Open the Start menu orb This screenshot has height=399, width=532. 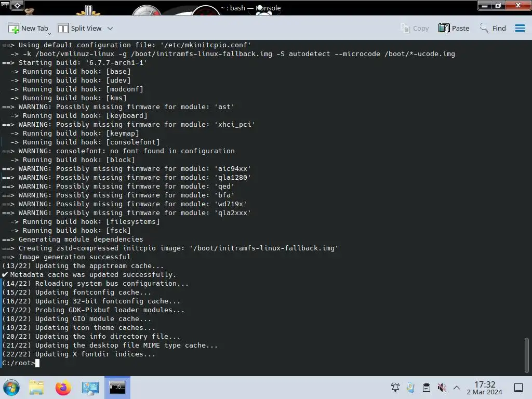coord(11,388)
